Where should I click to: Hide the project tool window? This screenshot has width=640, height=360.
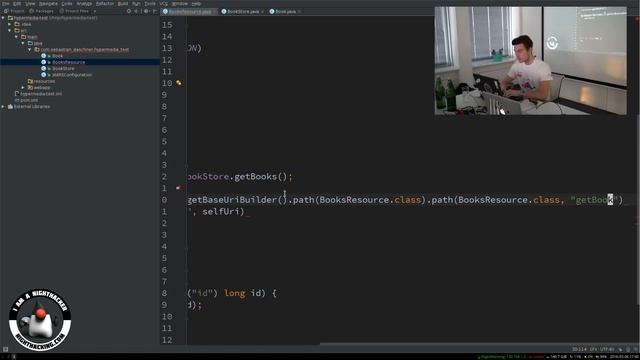(x=155, y=11)
